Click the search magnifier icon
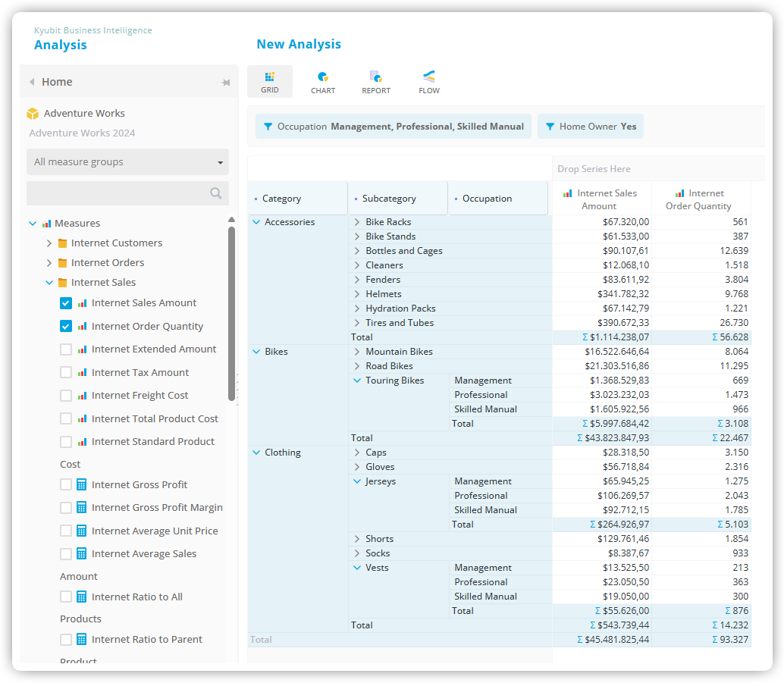Viewport: 784px width, 686px height. pos(215,193)
